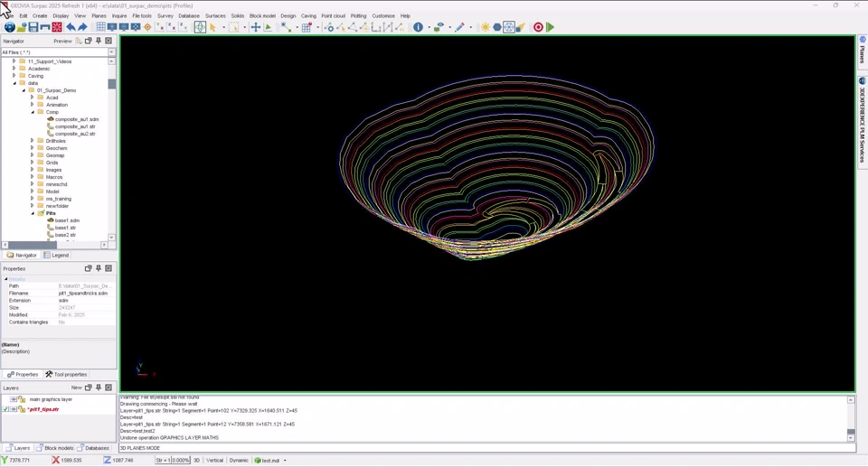
Task: Click the red reset graphics icon
Action: [56, 27]
